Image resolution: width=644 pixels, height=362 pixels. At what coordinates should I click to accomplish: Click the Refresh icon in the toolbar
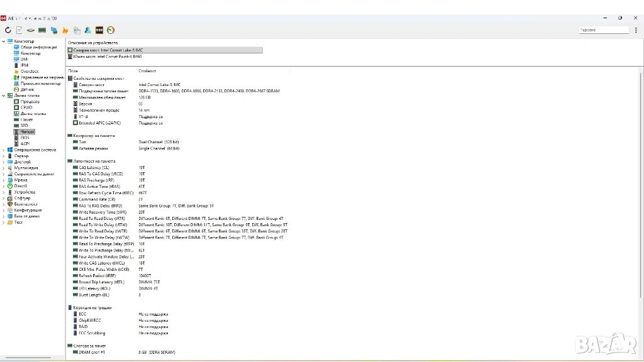[8, 30]
